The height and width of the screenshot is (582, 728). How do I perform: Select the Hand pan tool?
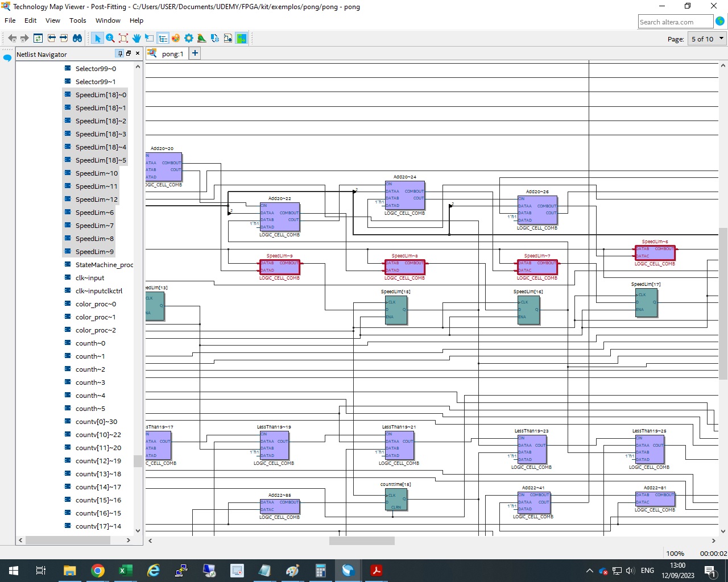coord(136,38)
